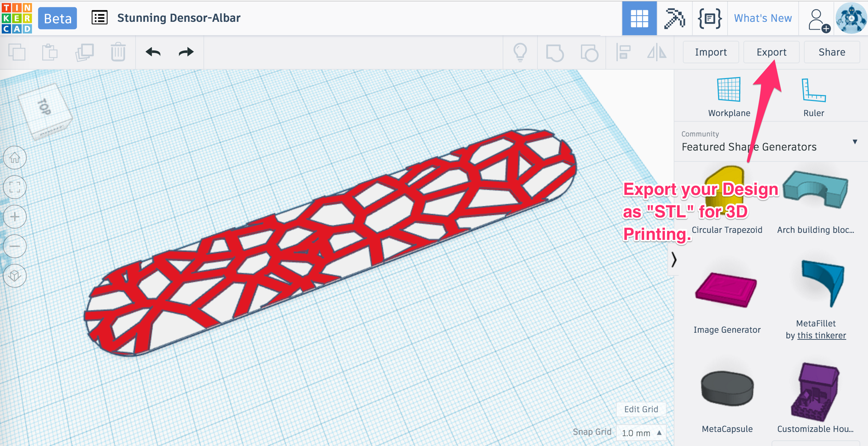Viewport: 868px width, 446px height.
Task: Click the Home view icon
Action: tap(15, 158)
